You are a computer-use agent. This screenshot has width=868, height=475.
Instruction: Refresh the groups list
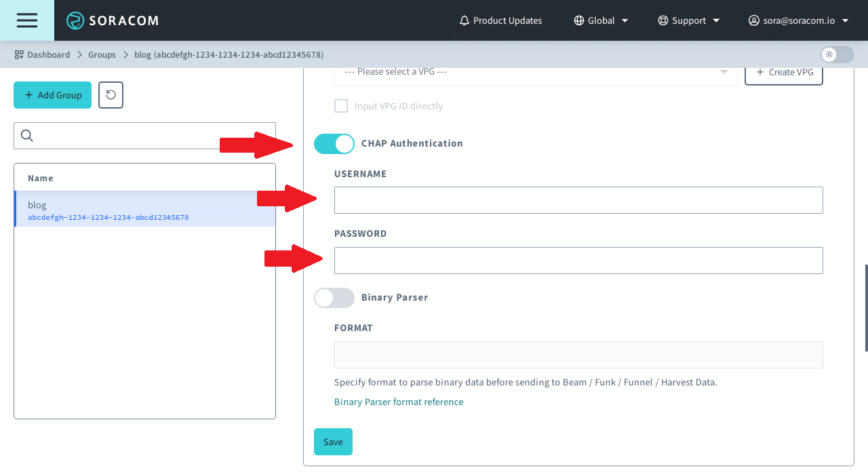(110, 95)
